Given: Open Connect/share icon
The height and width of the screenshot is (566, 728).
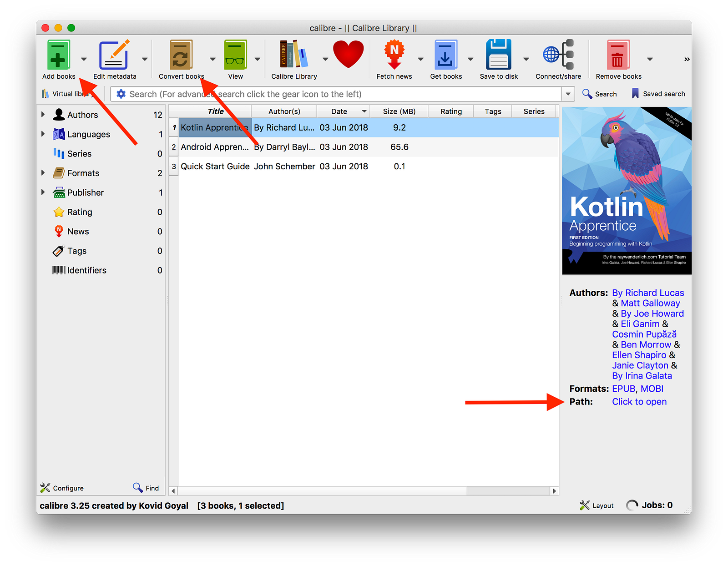Looking at the screenshot, I should pyautogui.click(x=558, y=55).
